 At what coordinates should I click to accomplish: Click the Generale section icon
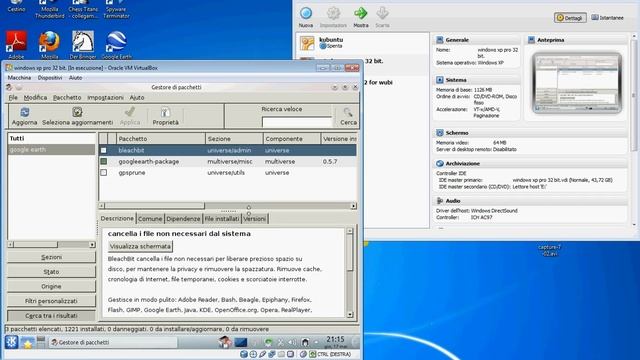(x=440, y=40)
